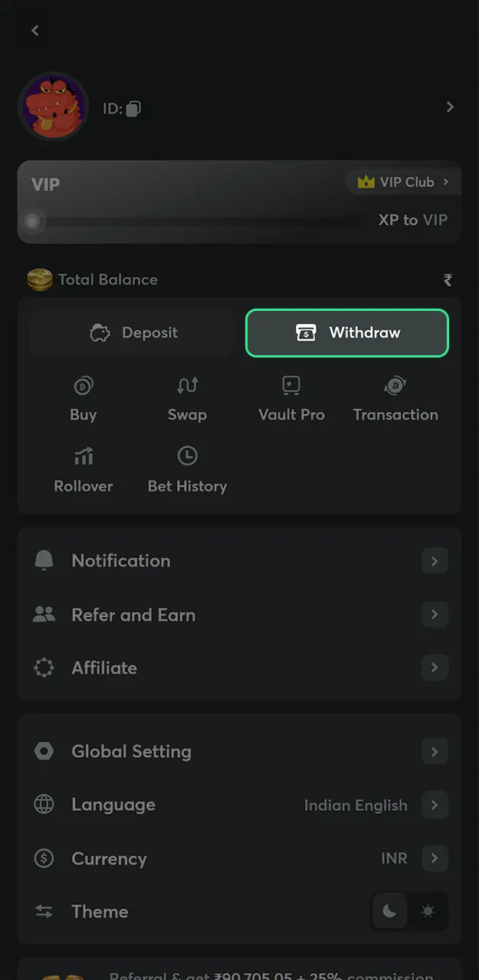The image size is (479, 980).
Task: Open the Swap tool
Action: point(187,400)
